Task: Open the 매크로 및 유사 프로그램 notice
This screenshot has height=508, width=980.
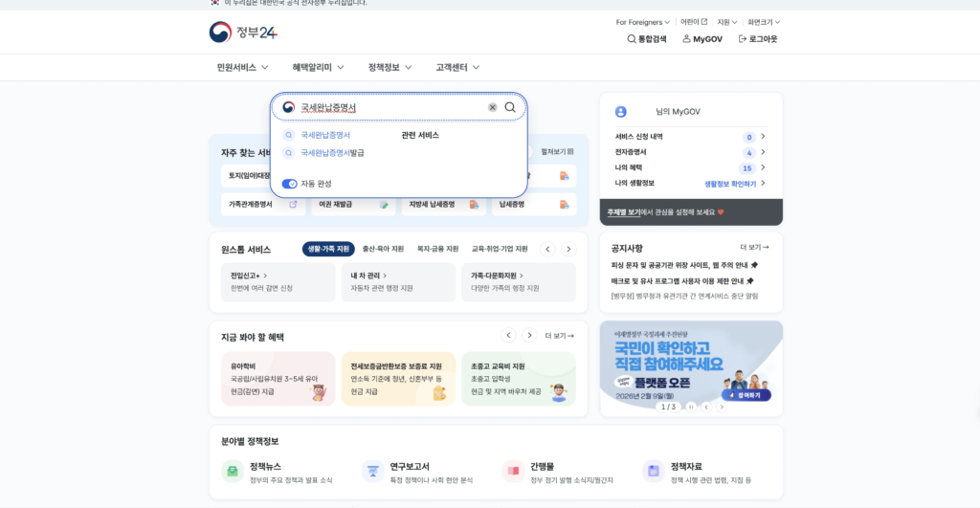Action: coord(682,281)
